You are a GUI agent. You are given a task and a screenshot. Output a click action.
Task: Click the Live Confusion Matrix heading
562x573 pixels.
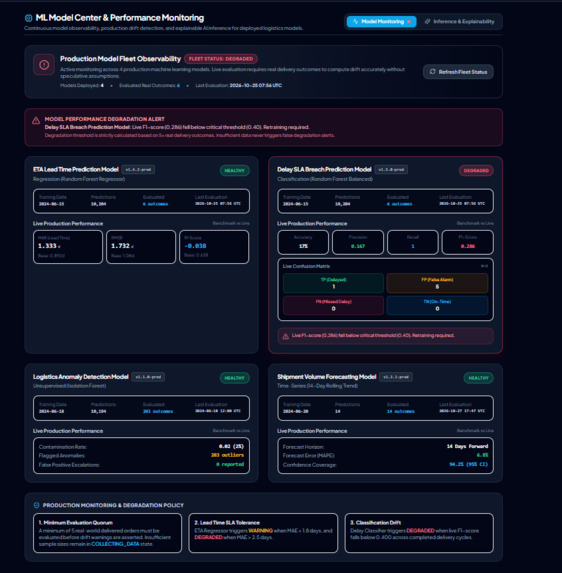306,266
